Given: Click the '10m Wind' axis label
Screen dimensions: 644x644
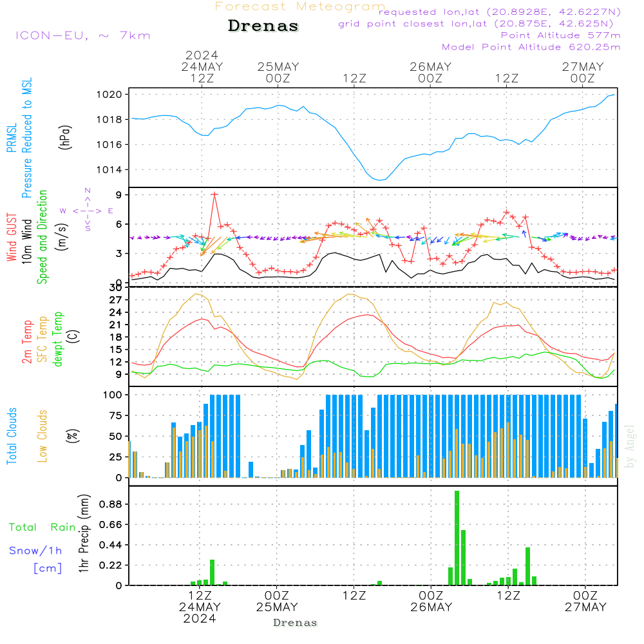Looking at the screenshot, I should [x=26, y=241].
